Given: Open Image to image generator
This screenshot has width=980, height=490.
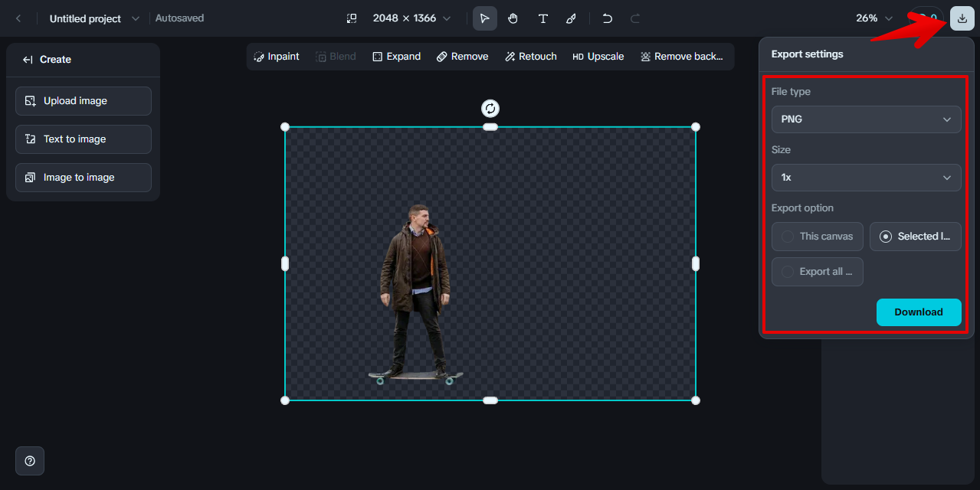Looking at the screenshot, I should [x=84, y=178].
